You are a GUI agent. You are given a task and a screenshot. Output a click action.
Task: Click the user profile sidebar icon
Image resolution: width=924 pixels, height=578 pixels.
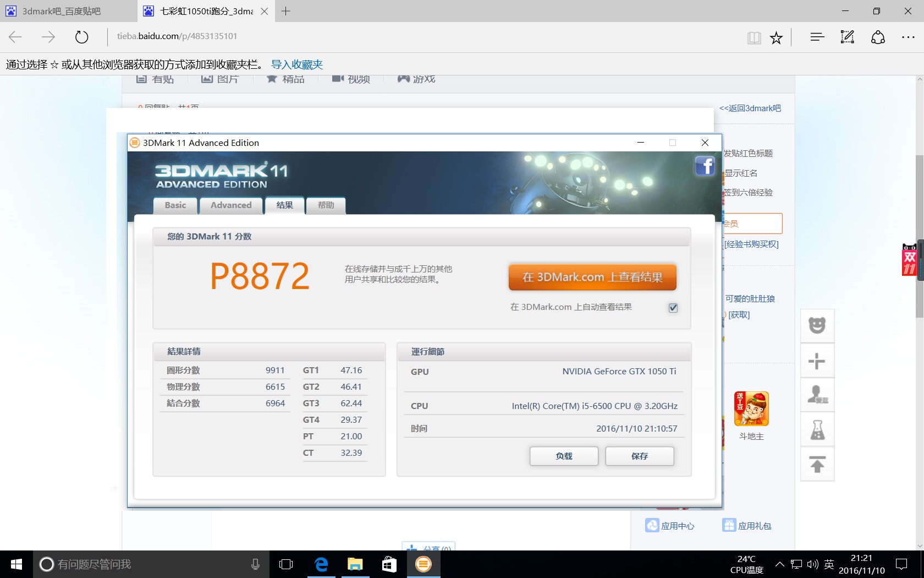pos(817,395)
